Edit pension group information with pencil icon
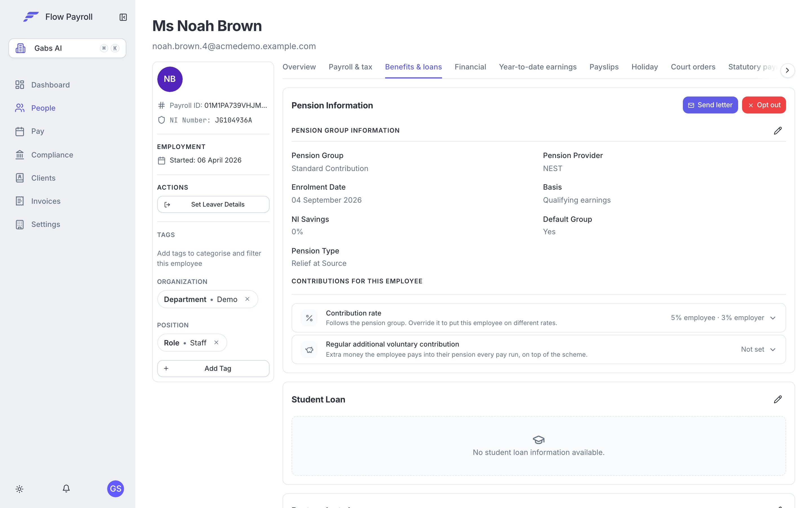 tap(778, 131)
